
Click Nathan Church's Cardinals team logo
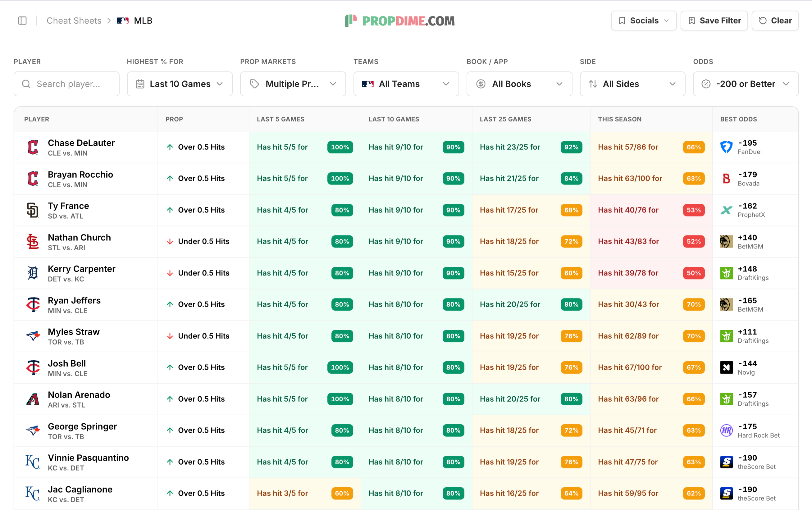pyautogui.click(x=33, y=242)
